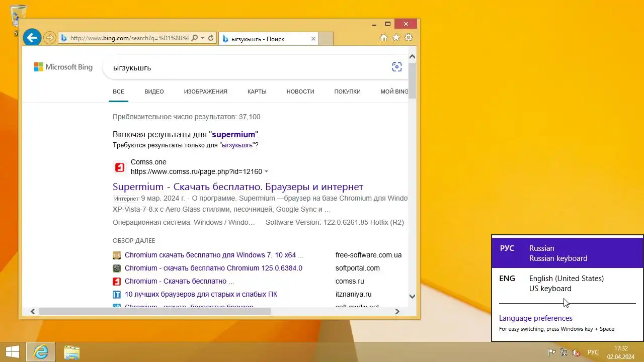Open Bing visual search camera icon
The image size is (644, 362).
tap(397, 67)
